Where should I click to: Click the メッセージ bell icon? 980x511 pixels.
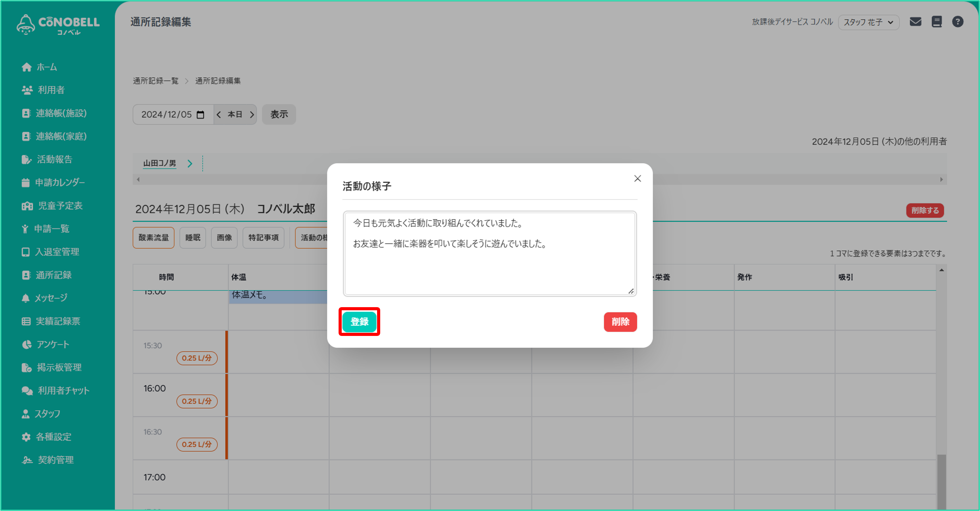[x=25, y=298]
